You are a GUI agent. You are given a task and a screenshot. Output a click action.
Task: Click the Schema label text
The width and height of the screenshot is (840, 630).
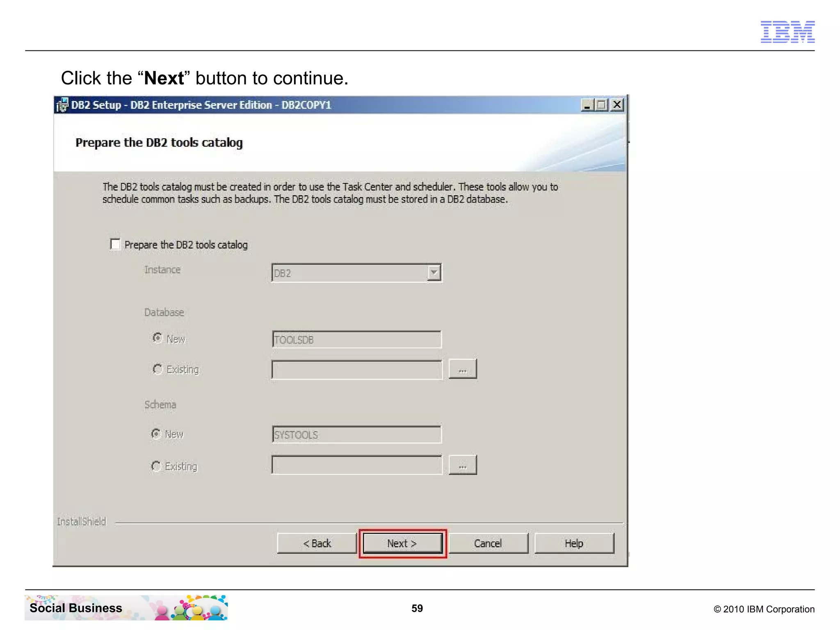tap(160, 404)
